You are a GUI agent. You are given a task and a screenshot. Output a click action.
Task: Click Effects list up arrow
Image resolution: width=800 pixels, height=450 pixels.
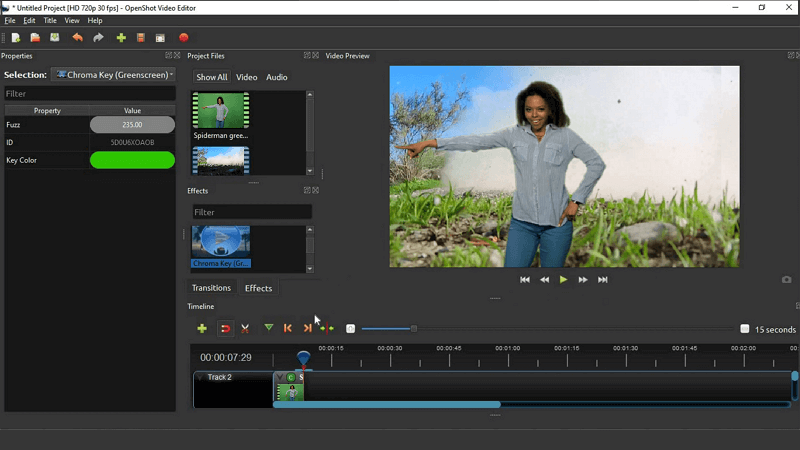310,230
